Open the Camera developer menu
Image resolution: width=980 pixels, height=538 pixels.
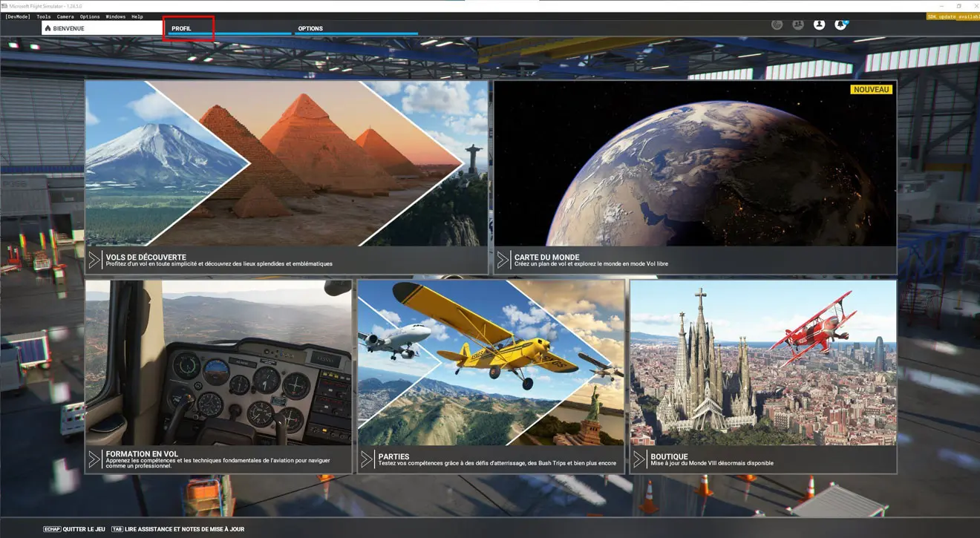[65, 16]
